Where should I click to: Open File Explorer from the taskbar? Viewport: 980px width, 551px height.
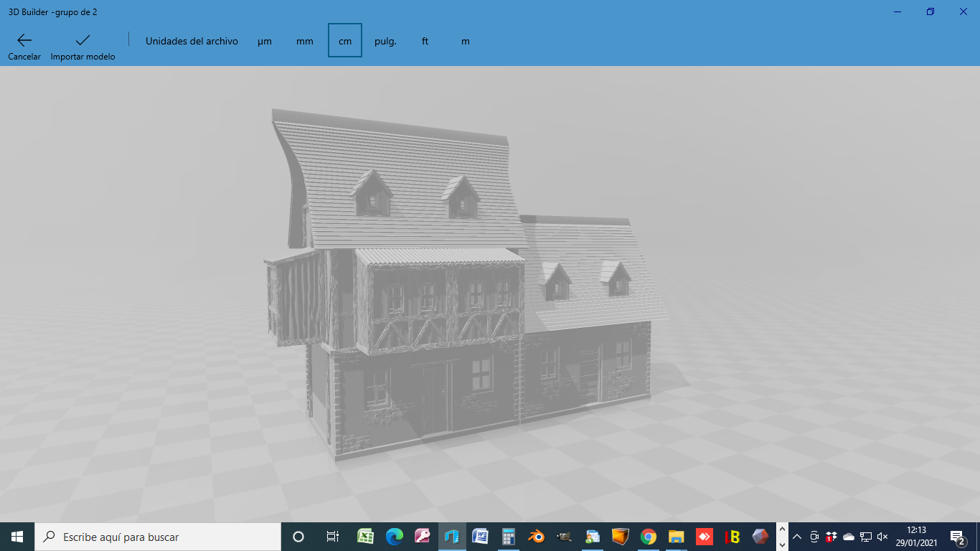(x=676, y=537)
